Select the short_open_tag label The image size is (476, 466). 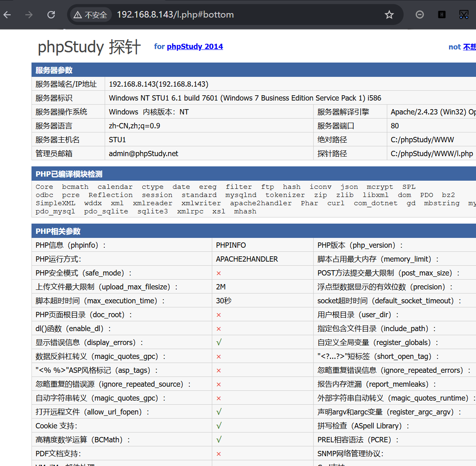378,356
